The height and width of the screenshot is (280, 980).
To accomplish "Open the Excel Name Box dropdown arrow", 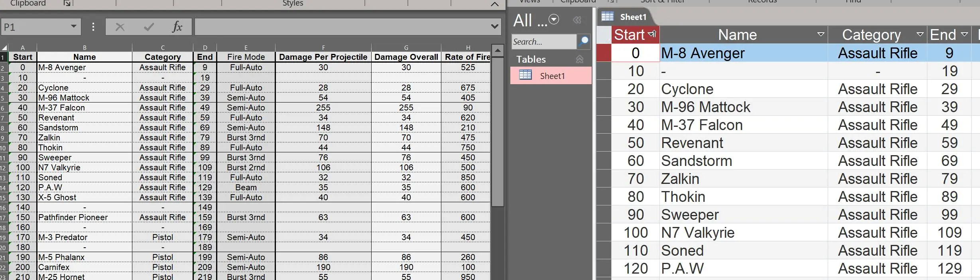I will coord(73,26).
